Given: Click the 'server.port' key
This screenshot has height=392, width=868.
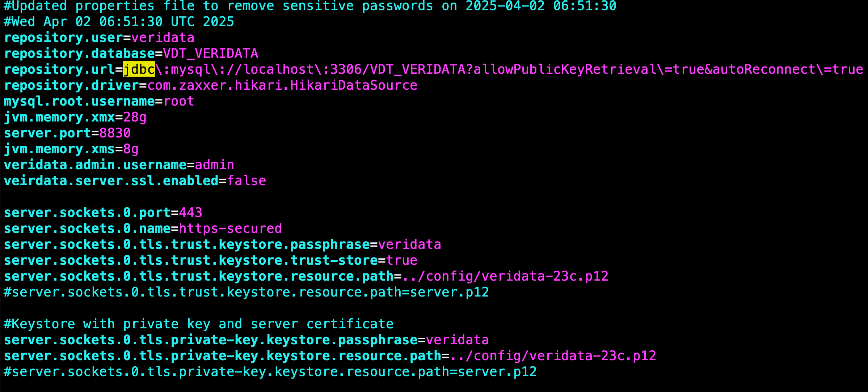Looking at the screenshot, I should [x=47, y=133].
